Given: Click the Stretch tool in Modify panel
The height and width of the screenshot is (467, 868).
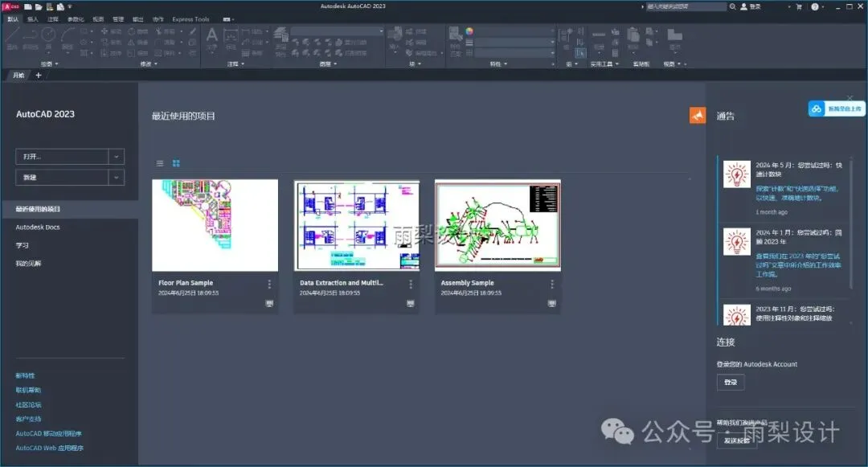Looking at the screenshot, I should pyautogui.click(x=111, y=53).
